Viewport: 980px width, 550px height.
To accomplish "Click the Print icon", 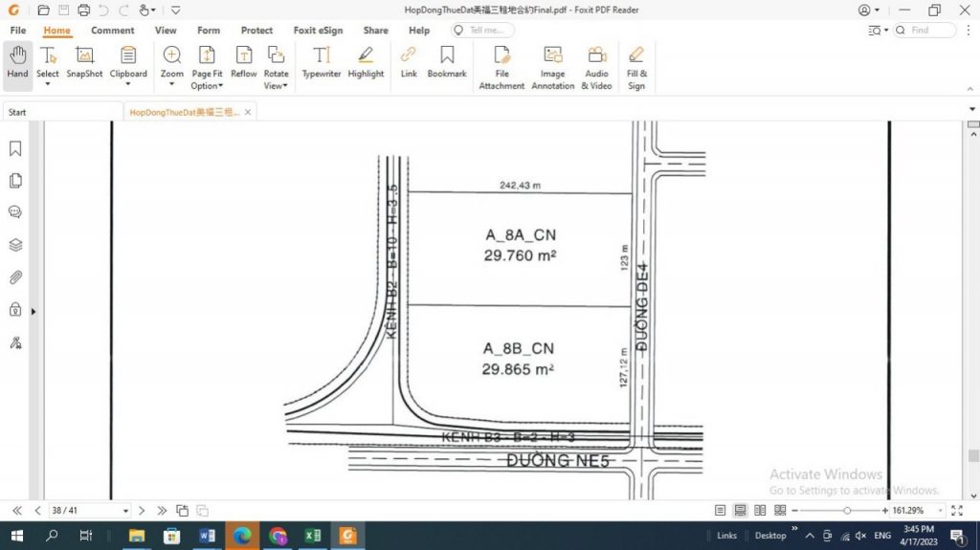I will click(x=83, y=10).
